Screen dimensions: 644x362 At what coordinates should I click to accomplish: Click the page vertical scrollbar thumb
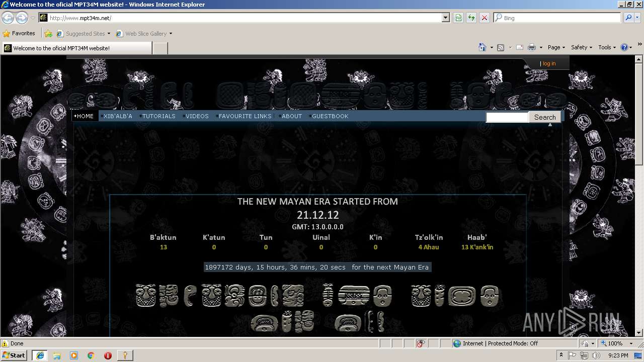click(x=639, y=114)
